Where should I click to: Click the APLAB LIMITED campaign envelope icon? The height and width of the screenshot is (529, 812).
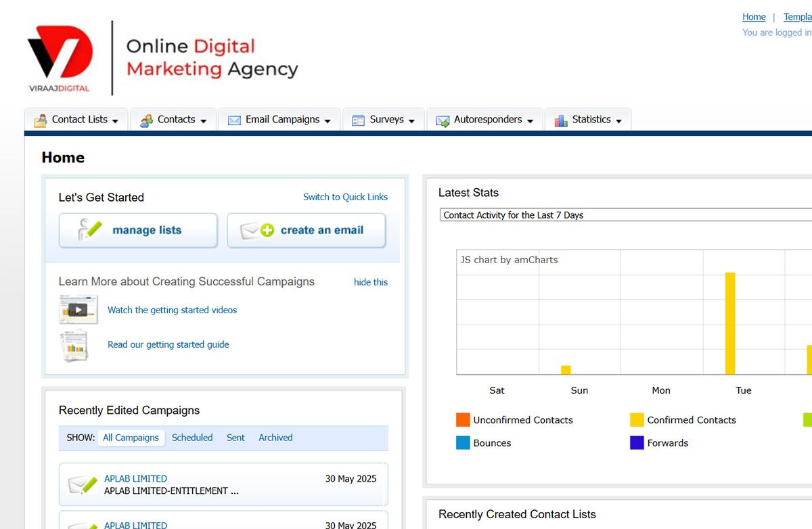[83, 484]
